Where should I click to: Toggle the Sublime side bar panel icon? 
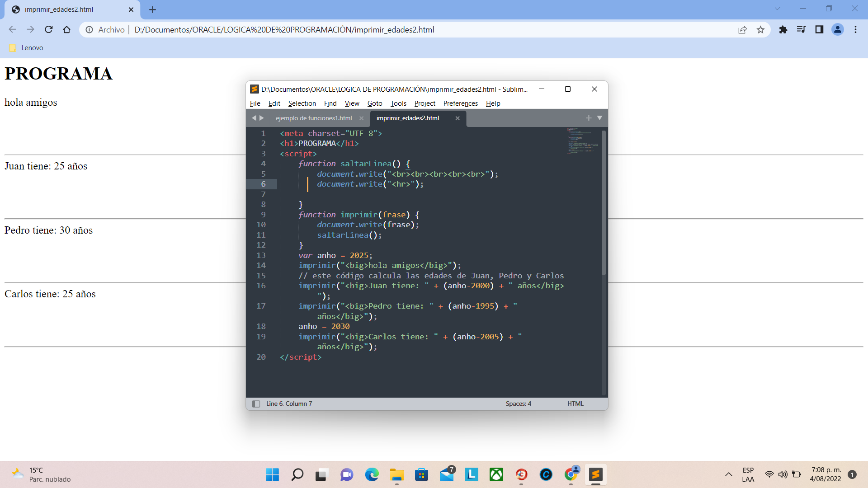pos(256,404)
